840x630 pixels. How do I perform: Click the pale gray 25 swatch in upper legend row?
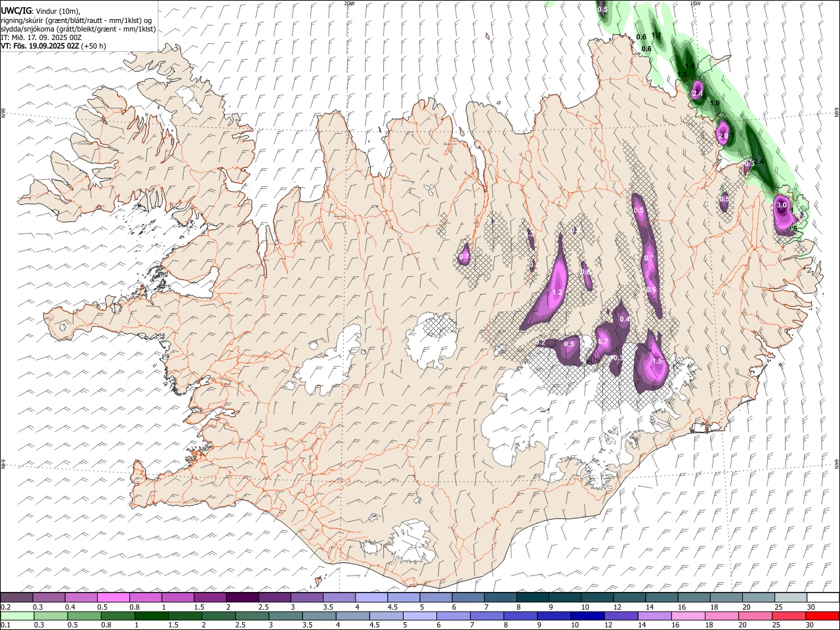pyautogui.click(x=791, y=597)
